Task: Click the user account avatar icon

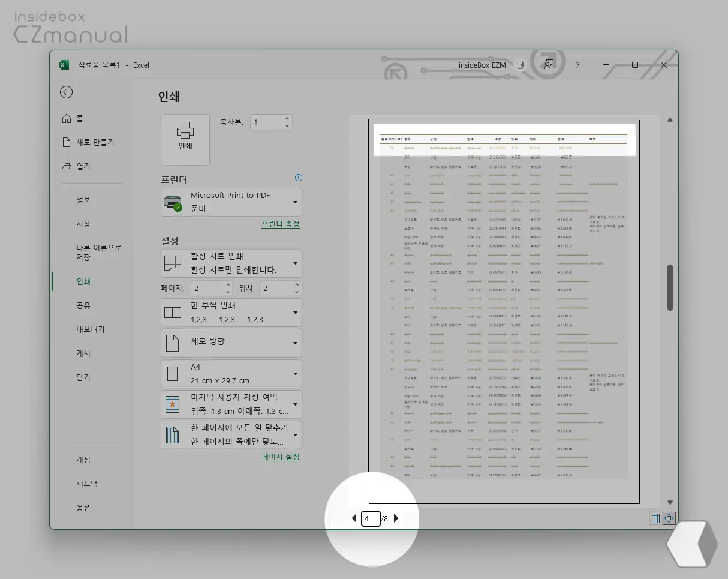Action: pyautogui.click(x=520, y=65)
